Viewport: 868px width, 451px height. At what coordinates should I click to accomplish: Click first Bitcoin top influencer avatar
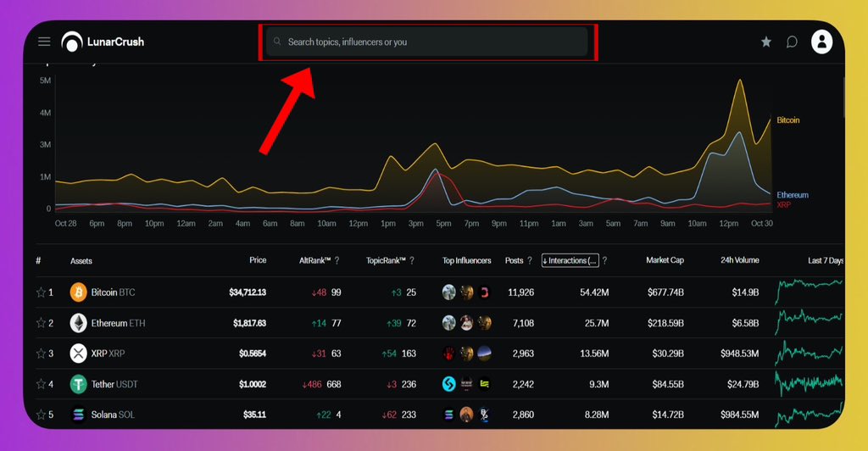[x=449, y=292]
